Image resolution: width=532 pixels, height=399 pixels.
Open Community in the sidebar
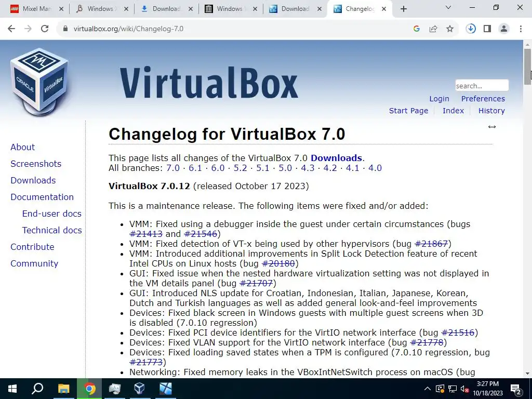(34, 263)
